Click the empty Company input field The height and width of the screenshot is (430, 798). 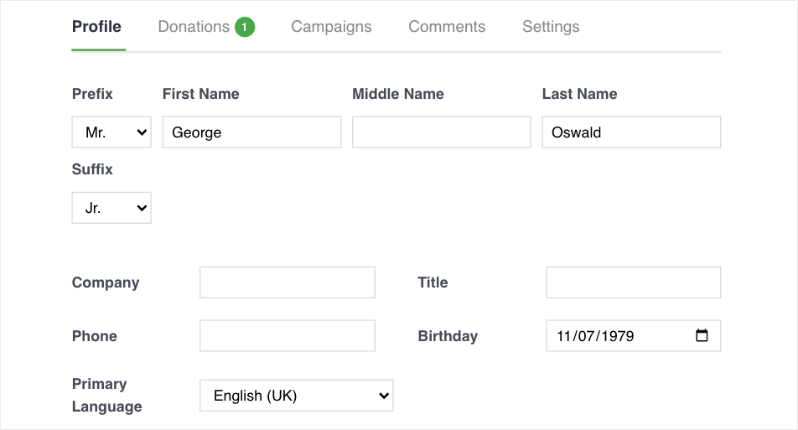[x=287, y=282]
